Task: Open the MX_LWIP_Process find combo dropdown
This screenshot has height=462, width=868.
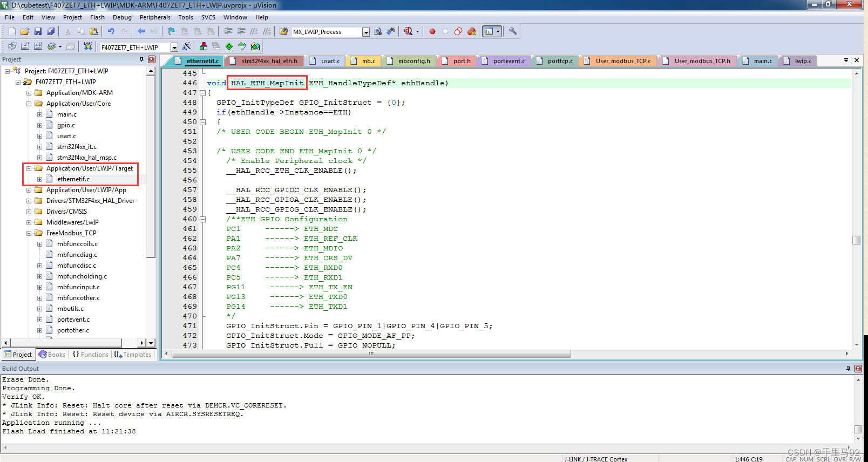Action: pyautogui.click(x=365, y=32)
